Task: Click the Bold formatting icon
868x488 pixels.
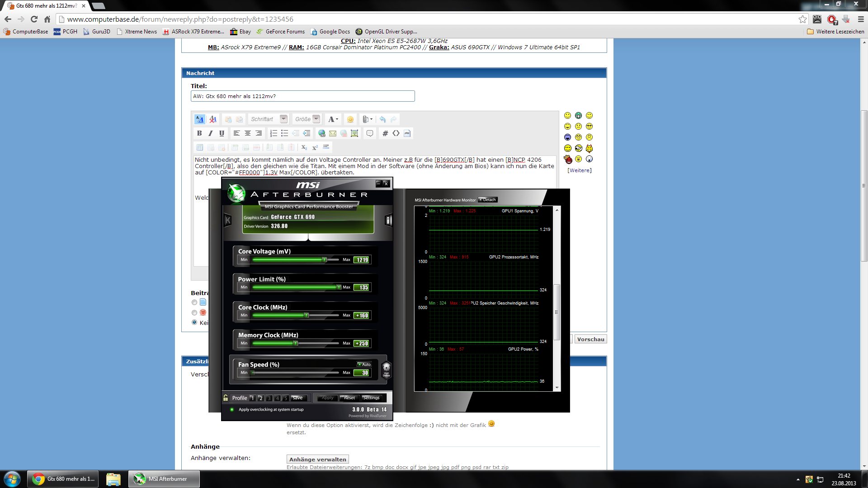Action: 199,133
